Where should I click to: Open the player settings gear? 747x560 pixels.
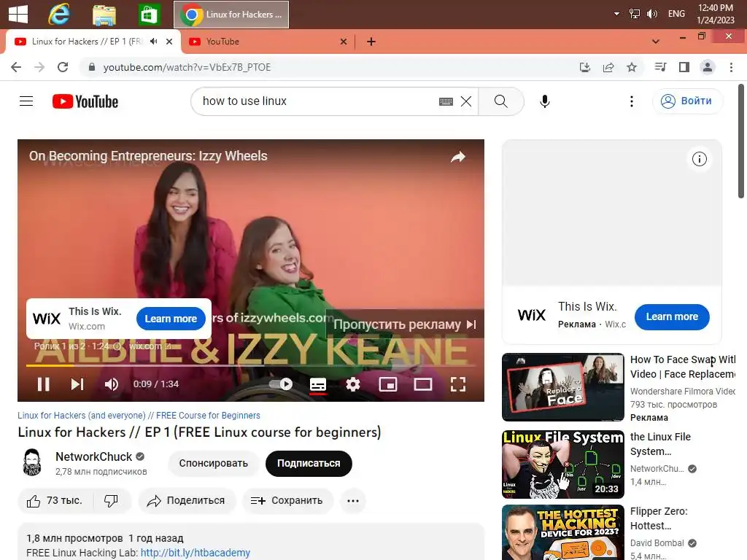click(352, 384)
